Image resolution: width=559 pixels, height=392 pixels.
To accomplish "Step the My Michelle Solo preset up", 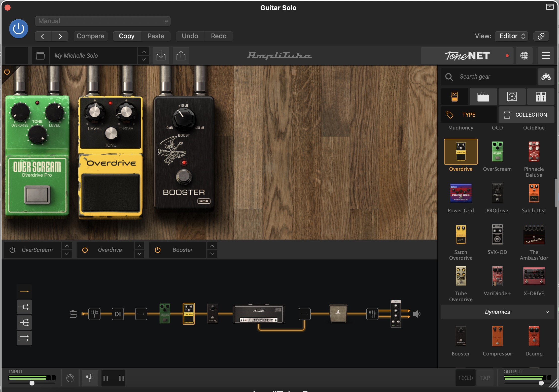I will click(144, 52).
